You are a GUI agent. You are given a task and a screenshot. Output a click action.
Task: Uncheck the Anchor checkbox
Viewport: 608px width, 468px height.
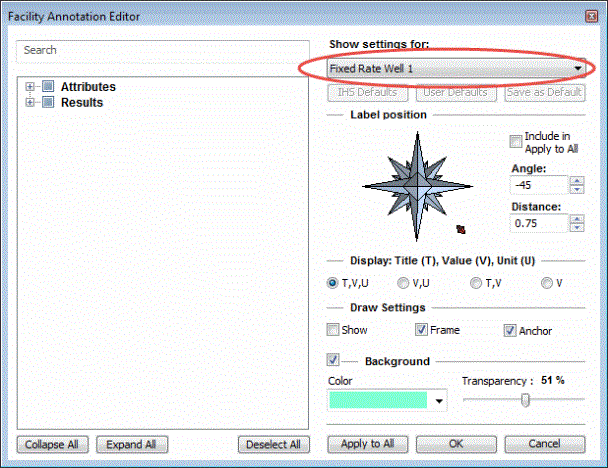click(511, 330)
